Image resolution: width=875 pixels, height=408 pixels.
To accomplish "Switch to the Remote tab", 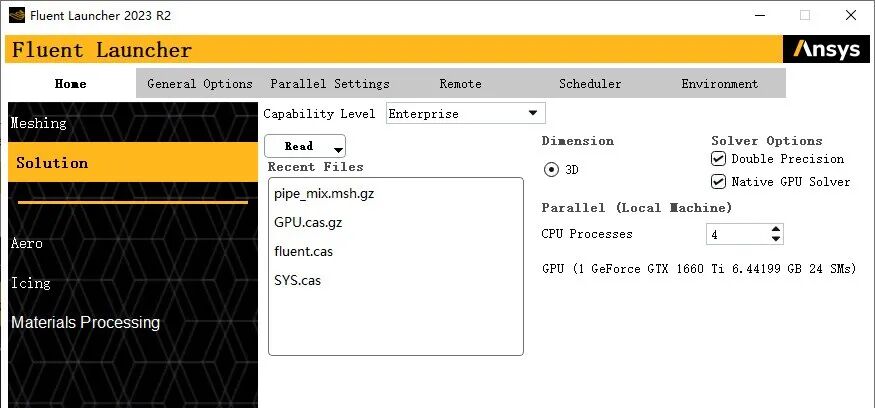I will tap(460, 84).
